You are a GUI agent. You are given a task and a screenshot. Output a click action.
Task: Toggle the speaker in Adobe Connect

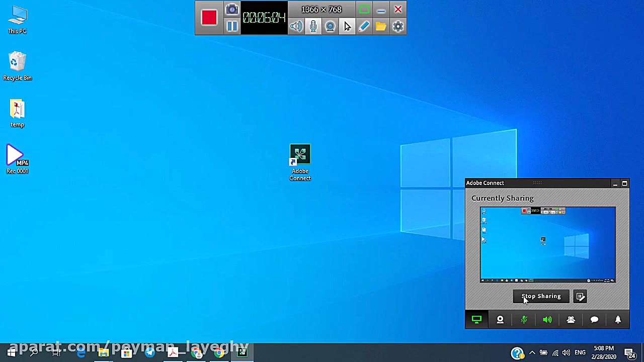pos(547,320)
